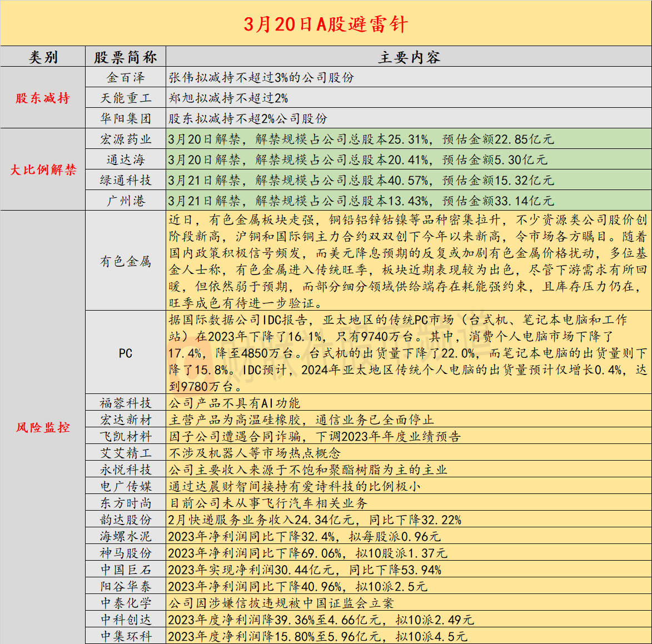
Task: Select 中国巨石 net profit content cell
Action: (409, 570)
